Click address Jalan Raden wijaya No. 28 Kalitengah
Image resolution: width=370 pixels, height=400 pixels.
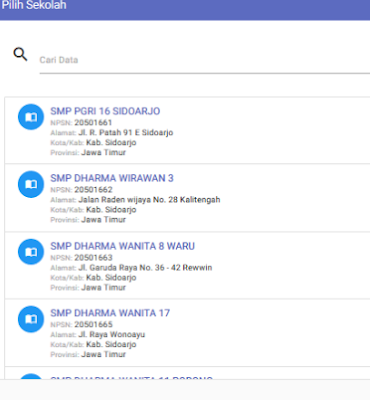click(x=149, y=200)
